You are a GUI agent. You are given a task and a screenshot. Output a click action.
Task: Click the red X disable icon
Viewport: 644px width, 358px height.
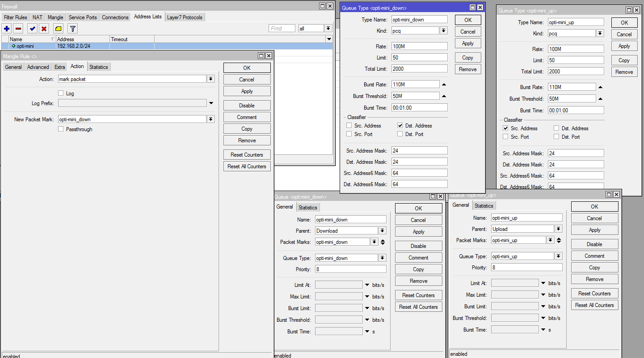(44, 29)
